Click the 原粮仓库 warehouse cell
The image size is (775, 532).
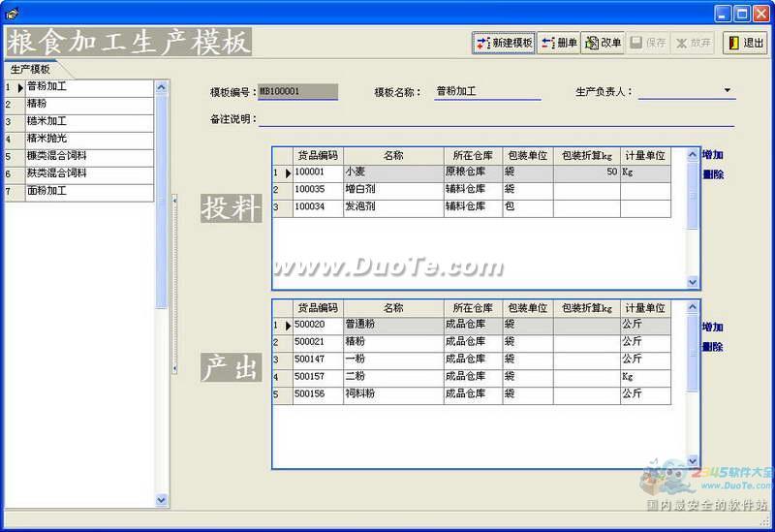click(473, 172)
